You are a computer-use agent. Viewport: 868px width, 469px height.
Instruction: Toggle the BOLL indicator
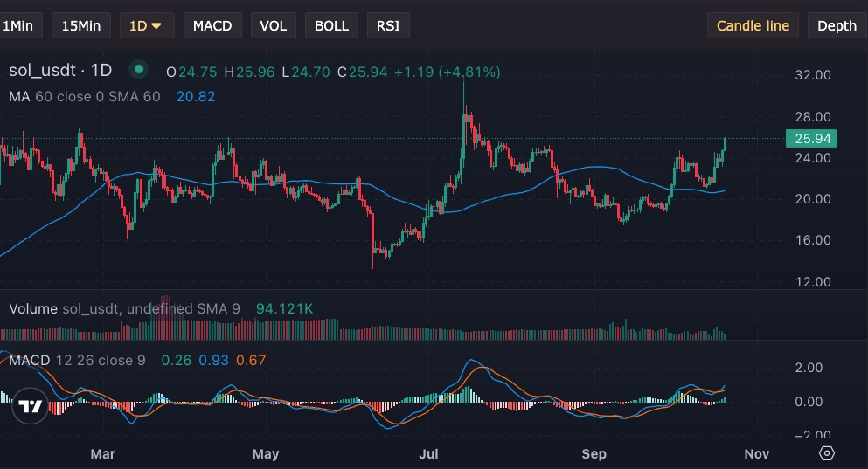[x=331, y=26]
